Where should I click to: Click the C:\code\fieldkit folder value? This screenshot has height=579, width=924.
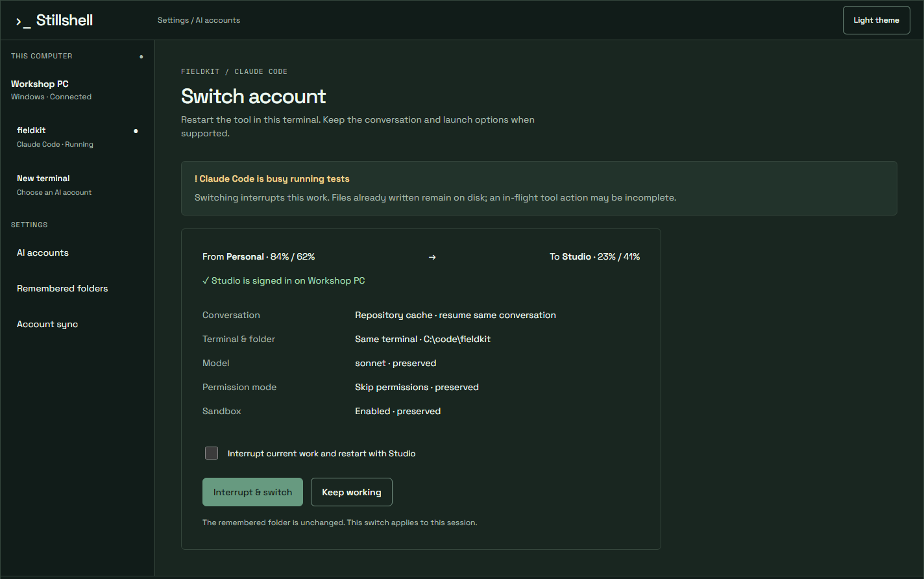457,339
